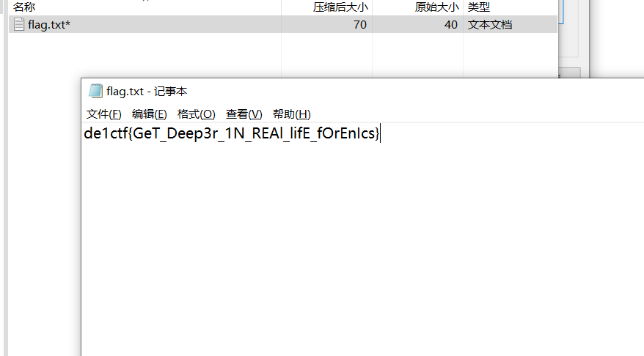Open the 文件(F) menu in Notepad
The height and width of the screenshot is (356, 644).
point(104,114)
